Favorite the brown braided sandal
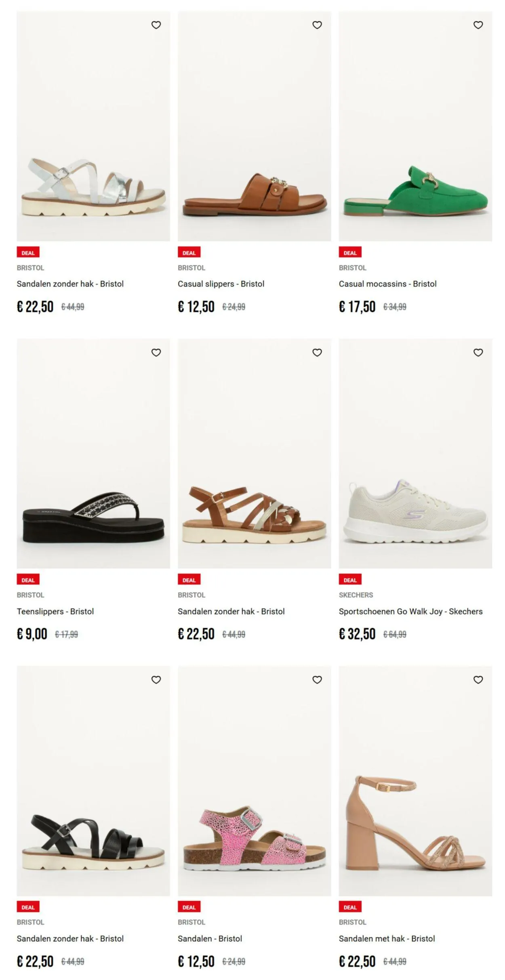Screen dimensions: 505x980 [317, 353]
